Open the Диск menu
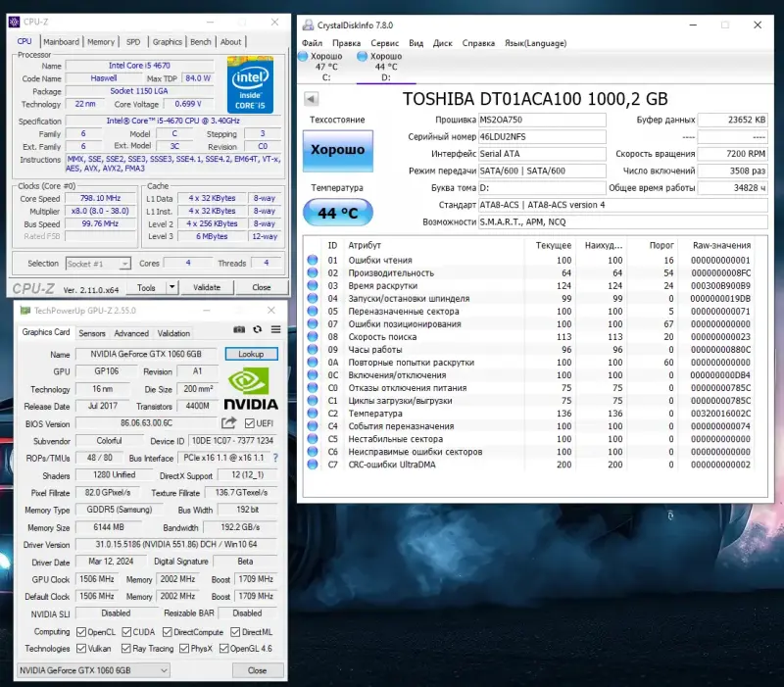Screen dimensions: 784x687 pos(443,43)
